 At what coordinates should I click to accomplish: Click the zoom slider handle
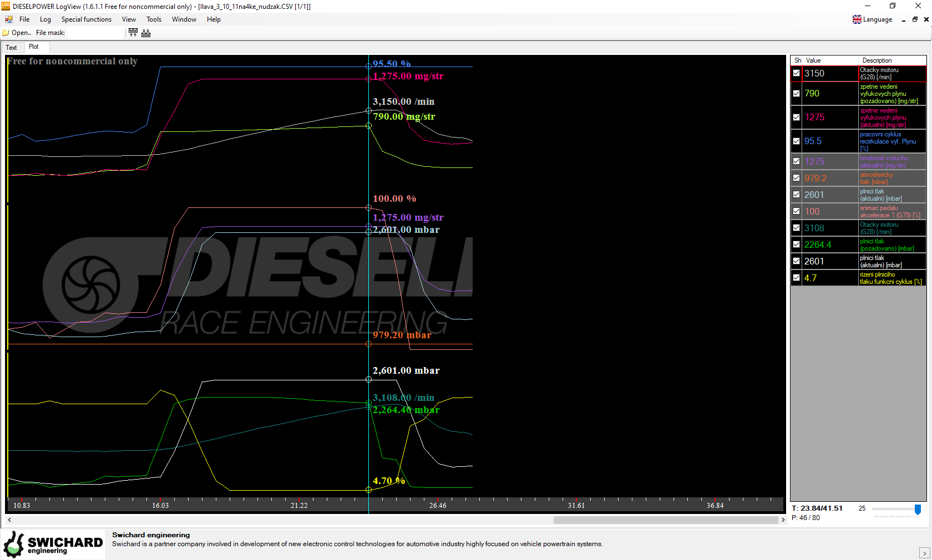coord(918,509)
